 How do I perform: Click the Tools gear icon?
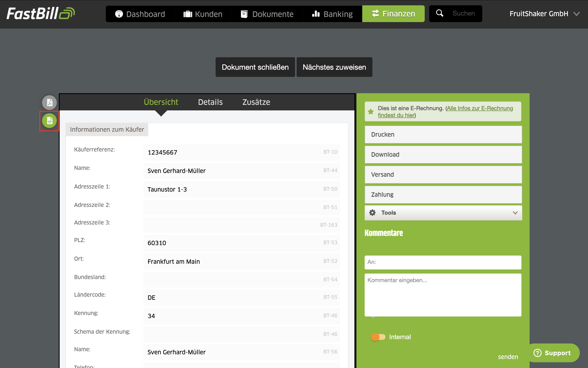point(372,213)
